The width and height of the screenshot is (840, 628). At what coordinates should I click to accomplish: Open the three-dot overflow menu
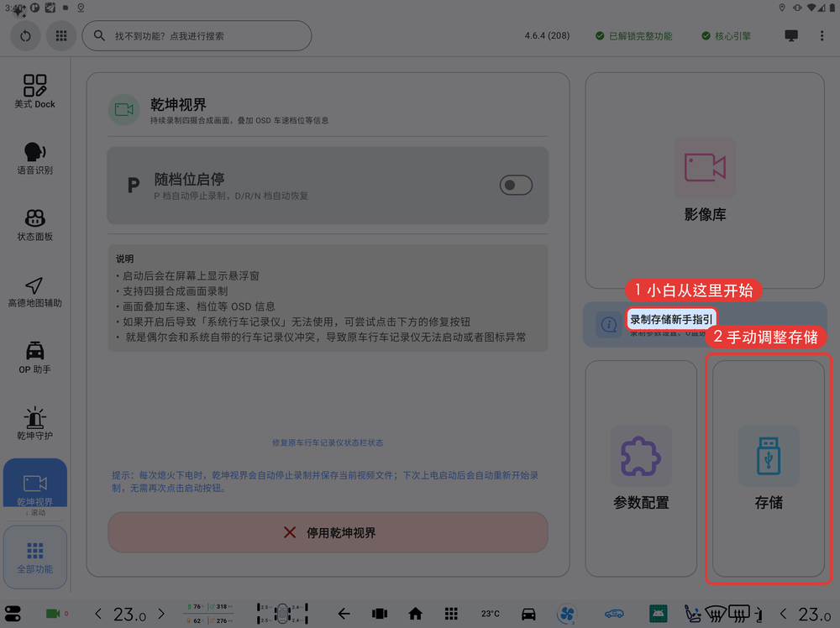[x=822, y=36]
